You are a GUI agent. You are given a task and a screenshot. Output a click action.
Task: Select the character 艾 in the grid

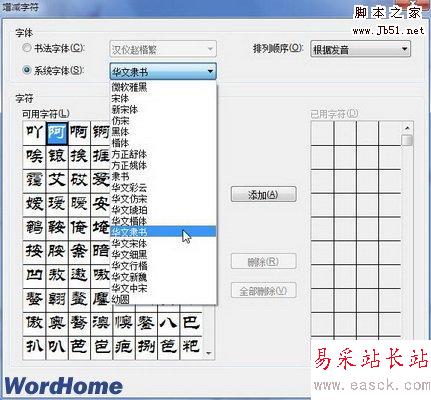[x=57, y=181]
